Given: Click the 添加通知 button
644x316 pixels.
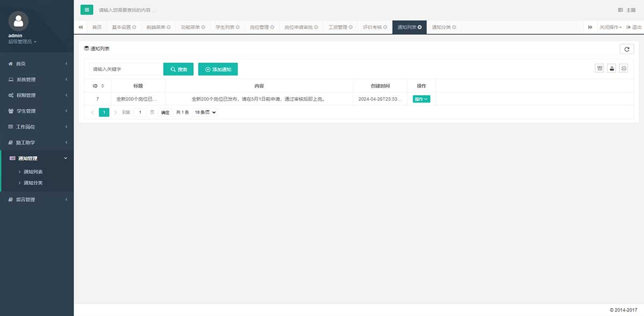Looking at the screenshot, I should pyautogui.click(x=218, y=69).
